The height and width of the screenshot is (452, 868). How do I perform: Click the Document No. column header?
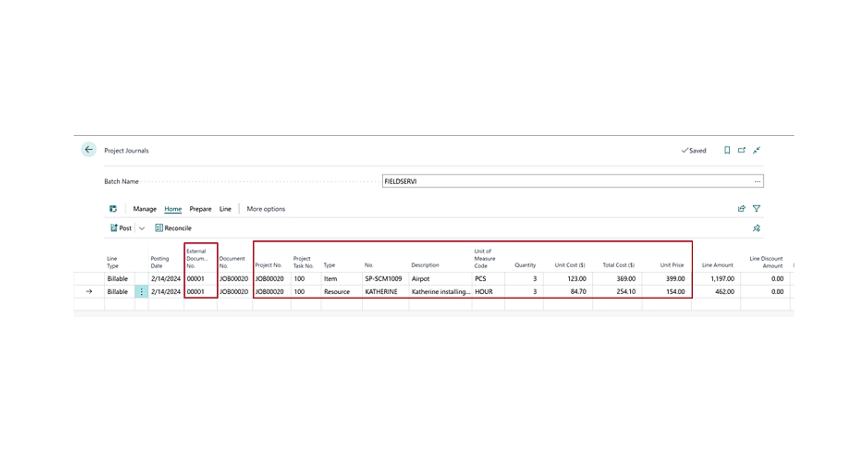[x=232, y=262]
